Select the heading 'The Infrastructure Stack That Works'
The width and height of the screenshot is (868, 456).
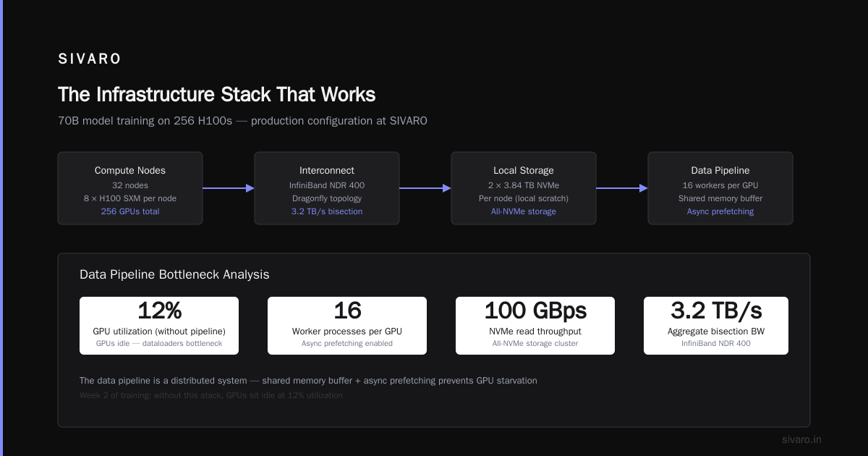point(216,95)
